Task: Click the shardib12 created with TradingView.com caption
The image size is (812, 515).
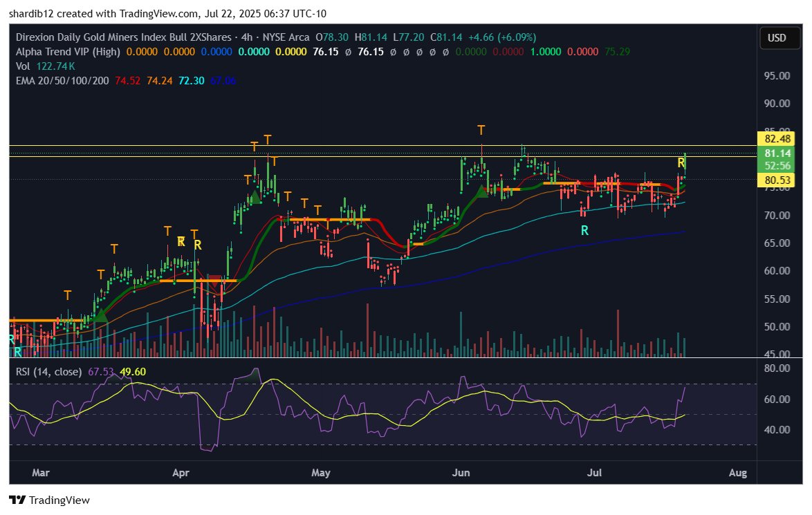Action: coord(167,13)
